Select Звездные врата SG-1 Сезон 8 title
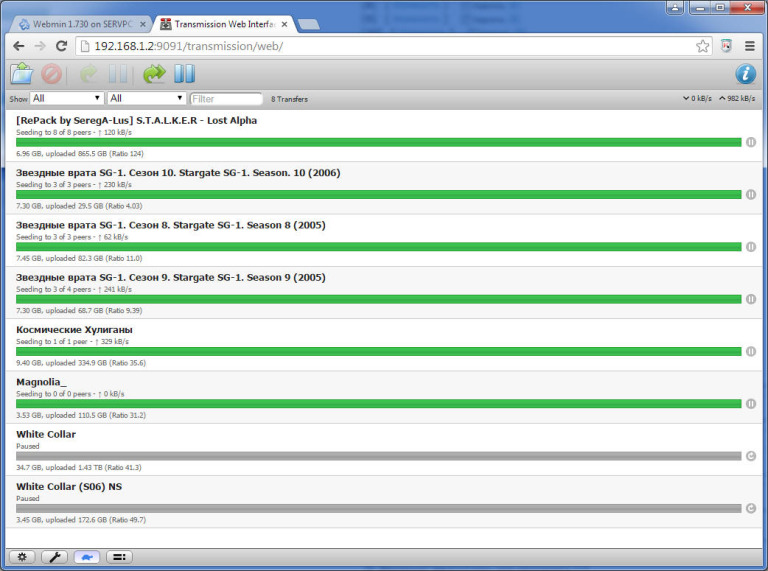The width and height of the screenshot is (768, 571). (171, 225)
